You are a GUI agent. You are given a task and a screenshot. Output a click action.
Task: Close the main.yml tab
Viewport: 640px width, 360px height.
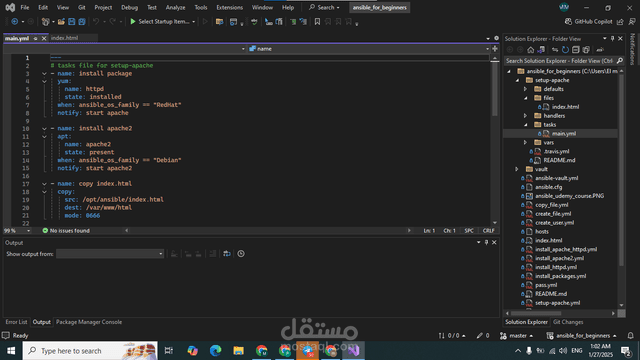pyautogui.click(x=44, y=38)
